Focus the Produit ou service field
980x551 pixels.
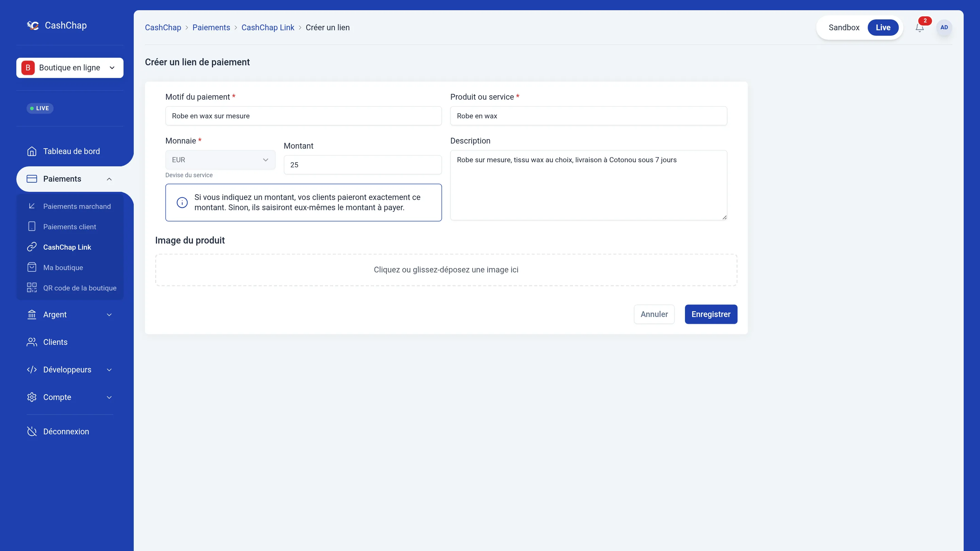(589, 116)
